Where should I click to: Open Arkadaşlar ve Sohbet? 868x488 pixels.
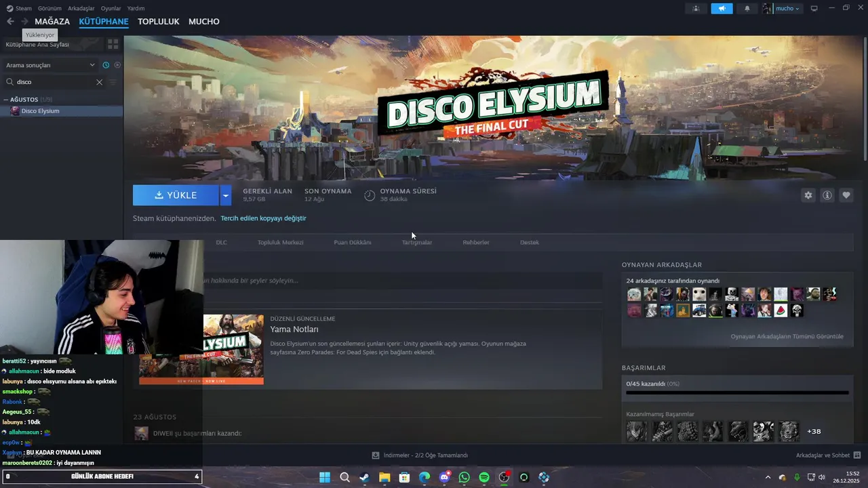point(823,455)
